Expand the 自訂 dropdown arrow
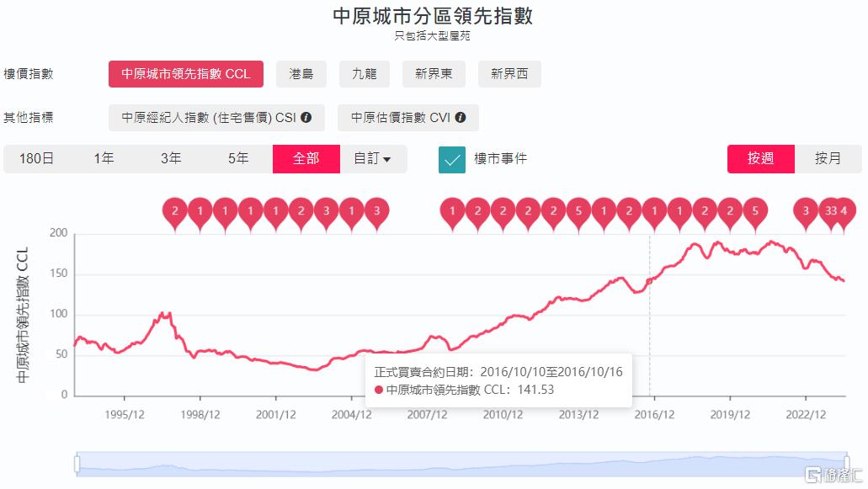Viewport: 868px width, 489px height. click(x=387, y=159)
